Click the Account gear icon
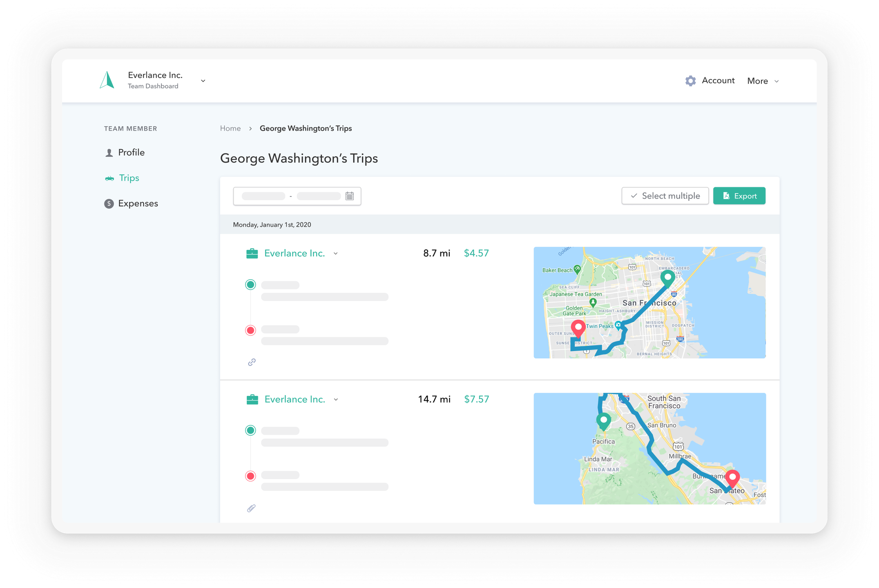This screenshot has height=588, width=879. tap(690, 81)
